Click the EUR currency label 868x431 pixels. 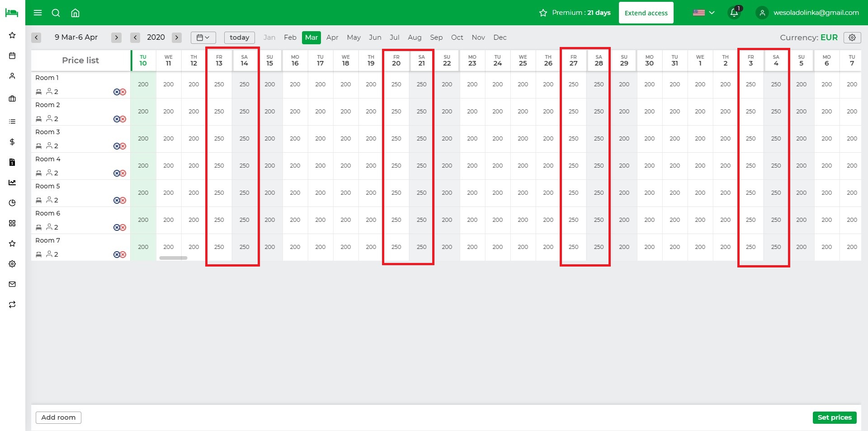[x=829, y=37]
